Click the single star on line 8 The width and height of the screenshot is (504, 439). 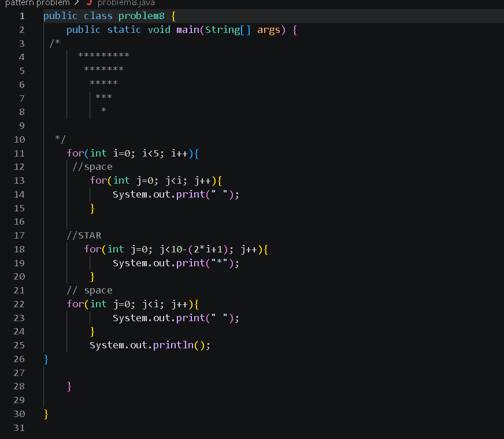pyautogui.click(x=104, y=110)
